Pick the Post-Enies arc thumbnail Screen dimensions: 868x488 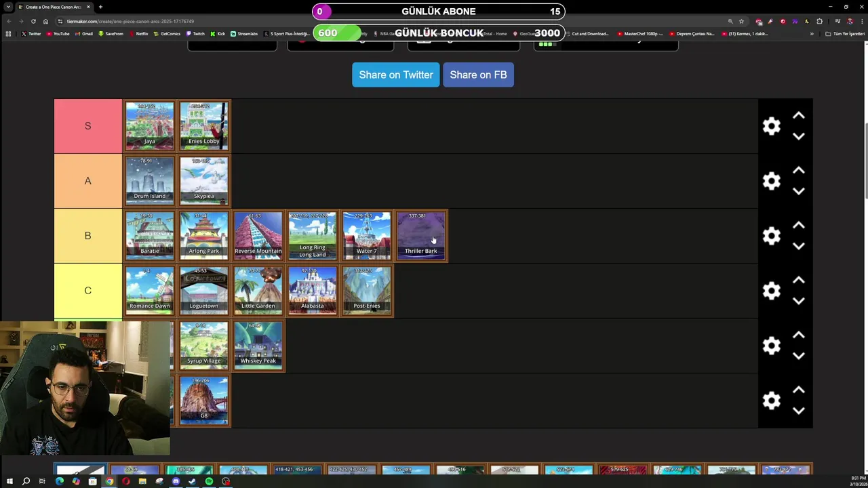point(367,291)
